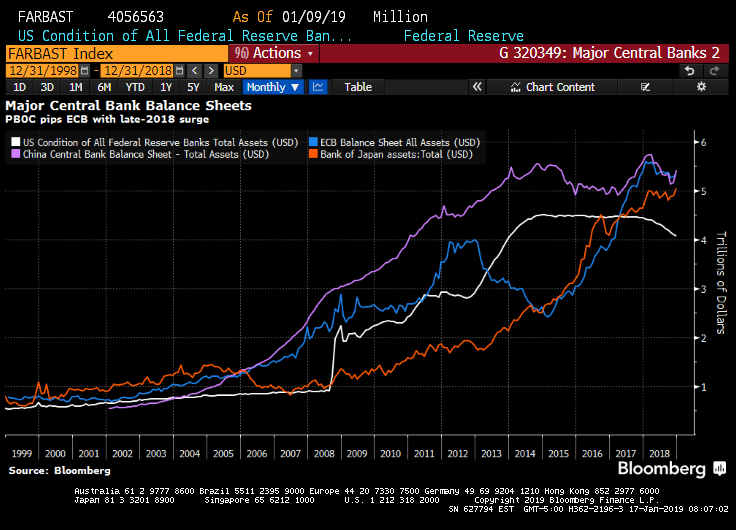Click the 'Source: Bloomberg' text

coord(60,470)
